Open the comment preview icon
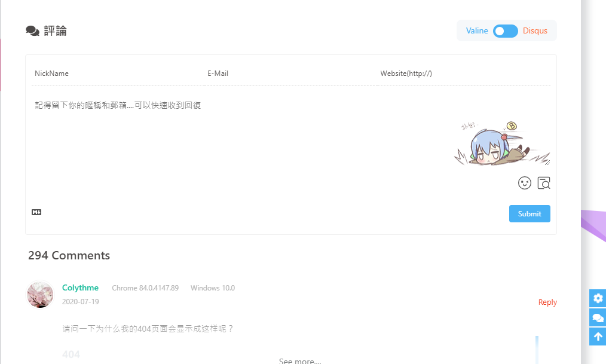Image resolution: width=606 pixels, height=364 pixels. click(x=543, y=183)
